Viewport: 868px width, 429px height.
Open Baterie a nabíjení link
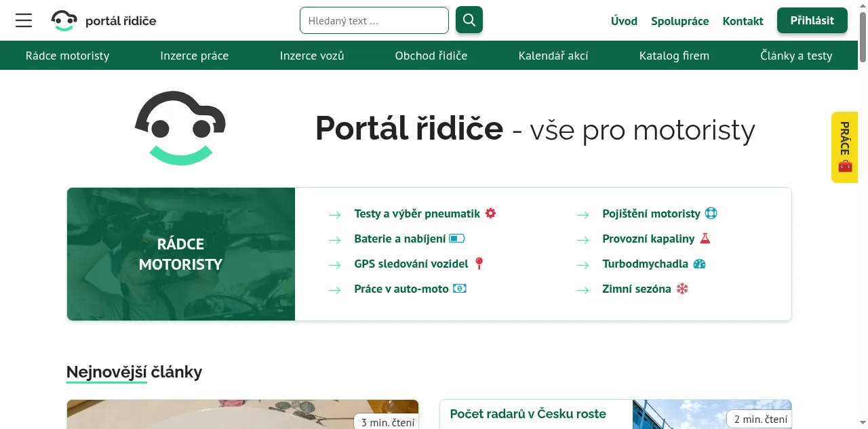tap(400, 239)
